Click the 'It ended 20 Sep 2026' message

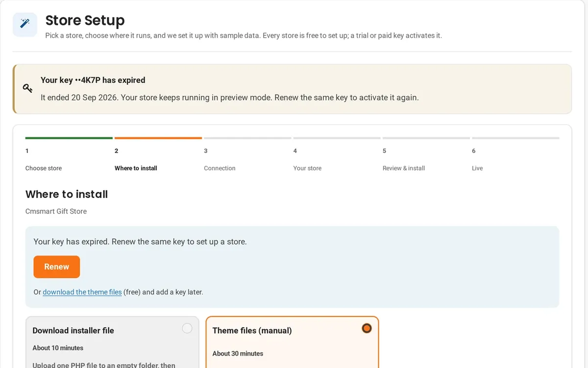[x=230, y=97]
